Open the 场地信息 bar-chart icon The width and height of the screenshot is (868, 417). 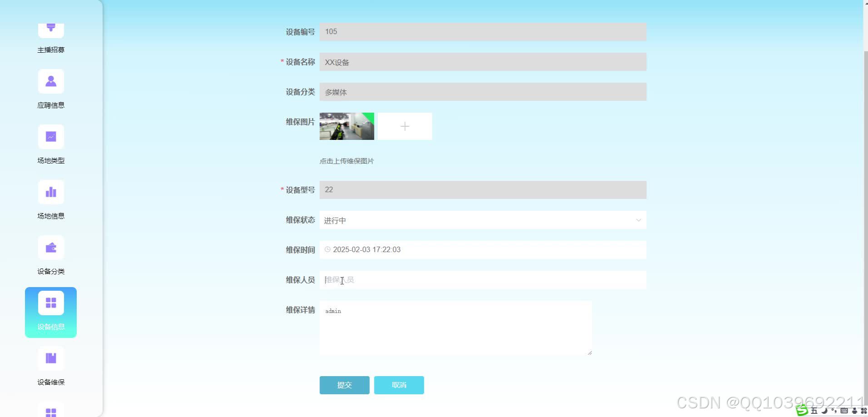[x=51, y=192]
